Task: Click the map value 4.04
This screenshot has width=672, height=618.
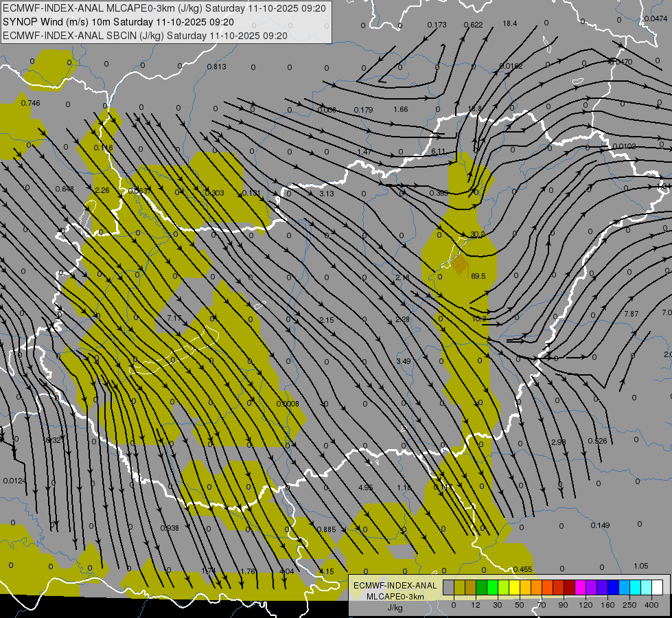Action: [287, 571]
